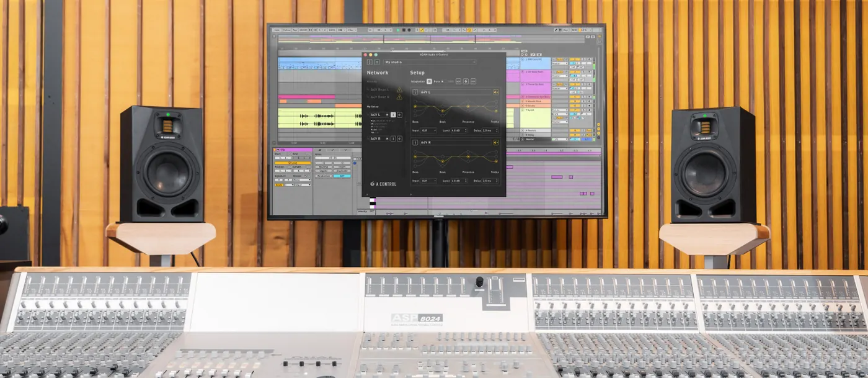This screenshot has width=868, height=378.
Task: Click the OFF button in Setup toolbar
Action: [473, 81]
